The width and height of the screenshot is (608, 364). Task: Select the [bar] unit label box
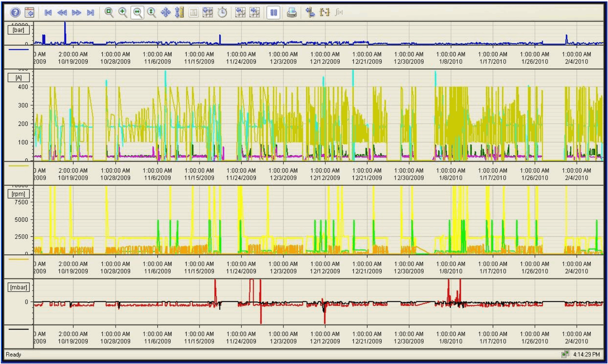(18, 30)
